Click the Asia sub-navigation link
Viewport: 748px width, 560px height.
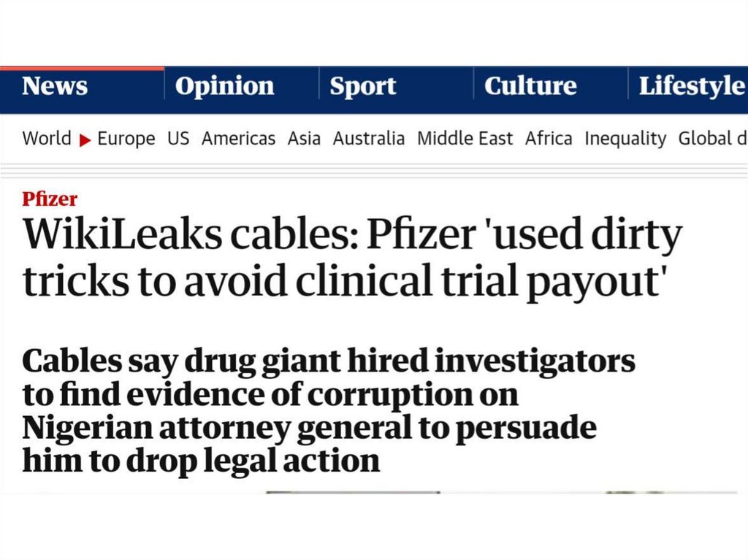pyautogui.click(x=304, y=139)
